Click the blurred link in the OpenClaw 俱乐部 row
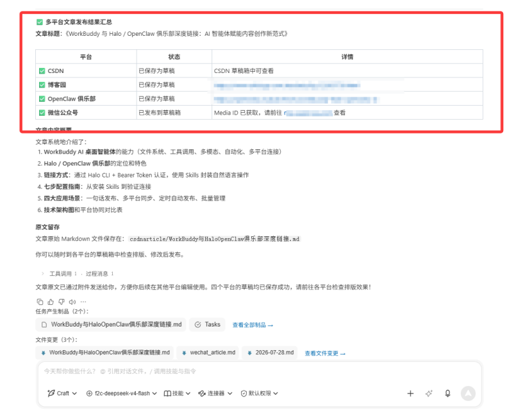Screen dimensions: 532x413 [x=295, y=100]
